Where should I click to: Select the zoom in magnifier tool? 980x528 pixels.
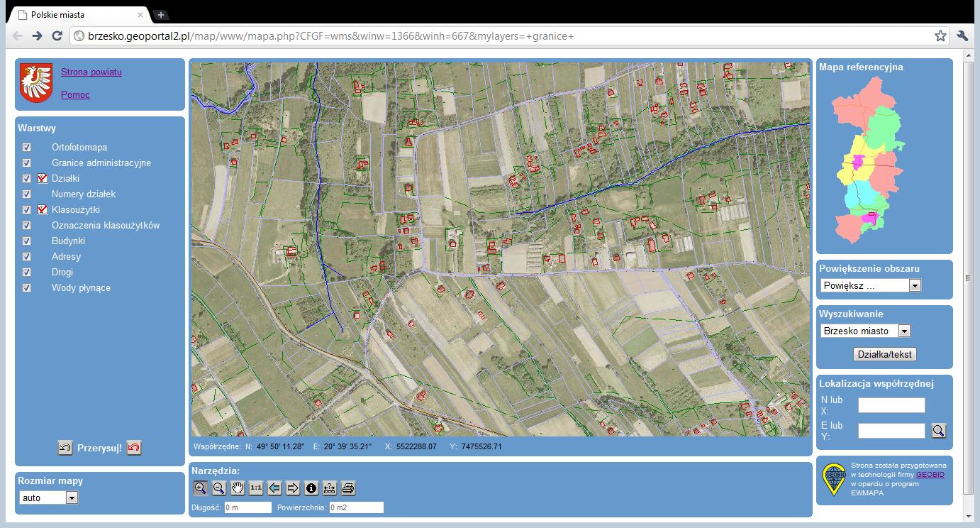[x=201, y=488]
